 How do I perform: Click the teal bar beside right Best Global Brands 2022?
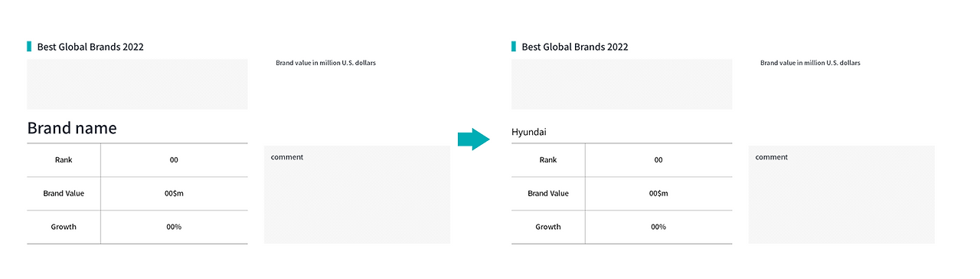click(x=514, y=47)
